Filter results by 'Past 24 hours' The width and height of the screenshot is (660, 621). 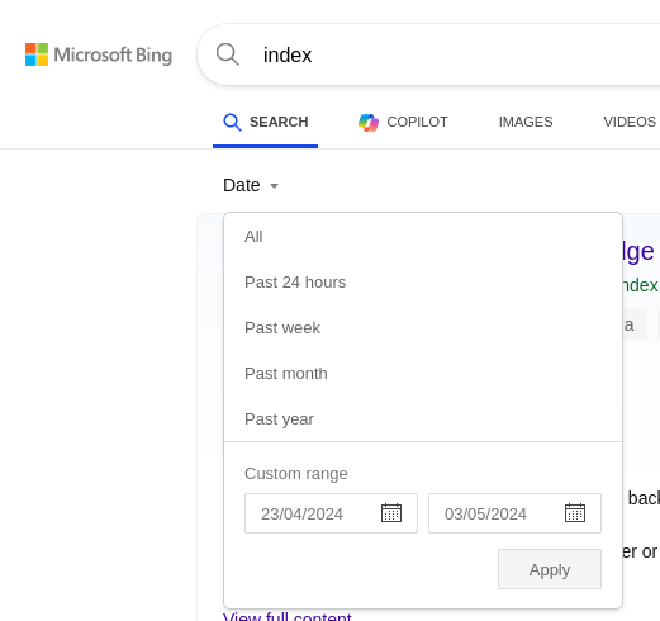coord(423,283)
